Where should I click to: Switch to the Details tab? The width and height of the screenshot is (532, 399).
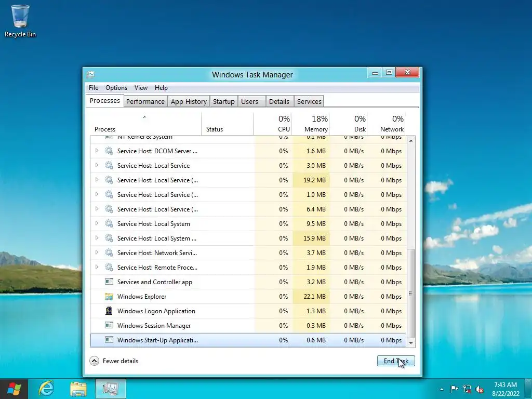279,101
